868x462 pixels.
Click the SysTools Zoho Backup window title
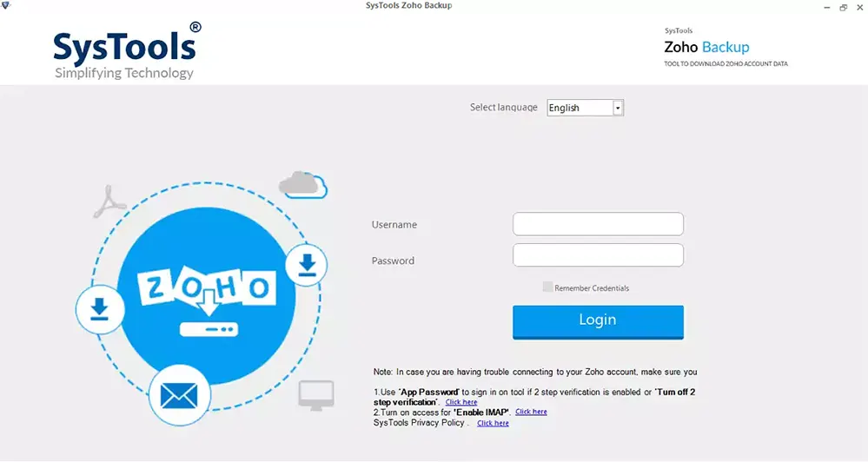click(x=408, y=5)
